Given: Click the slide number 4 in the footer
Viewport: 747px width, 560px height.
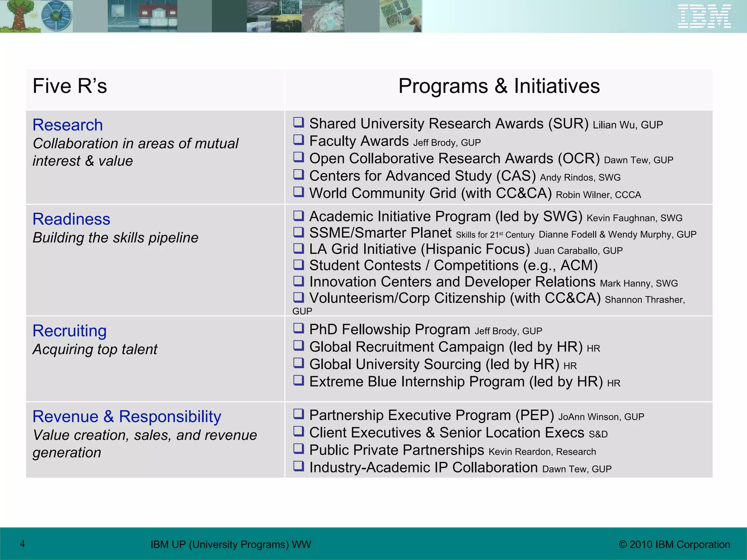Looking at the screenshot, I should 22,544.
